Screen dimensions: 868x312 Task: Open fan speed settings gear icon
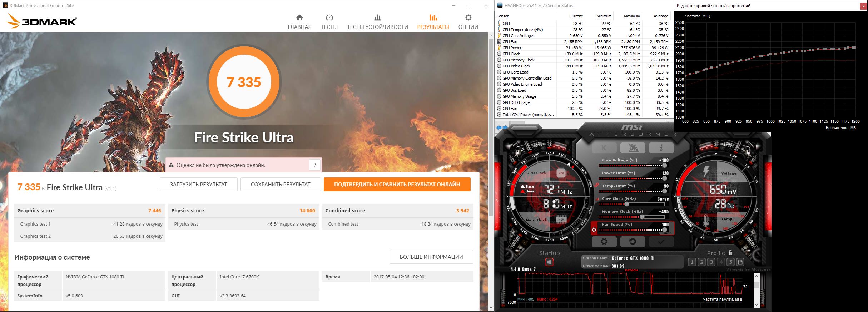point(594,230)
